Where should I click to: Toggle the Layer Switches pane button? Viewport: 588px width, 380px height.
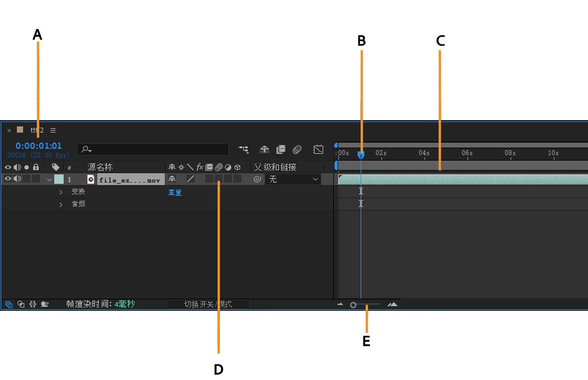(x=9, y=304)
